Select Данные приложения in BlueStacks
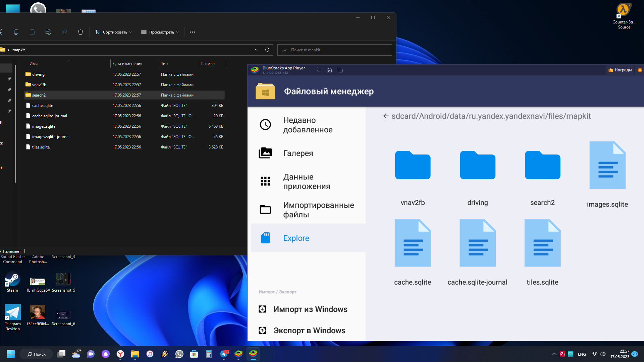 [x=307, y=181]
